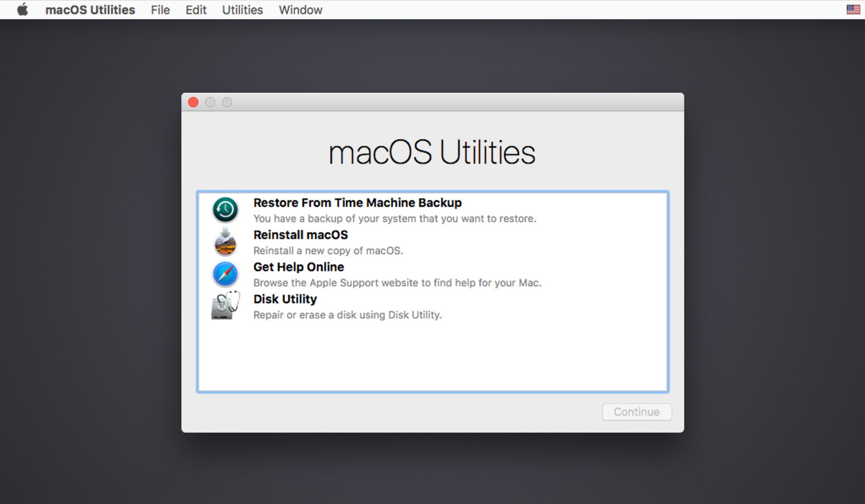The width and height of the screenshot is (865, 504).
Task: Open the Utilities menu
Action: tap(242, 10)
